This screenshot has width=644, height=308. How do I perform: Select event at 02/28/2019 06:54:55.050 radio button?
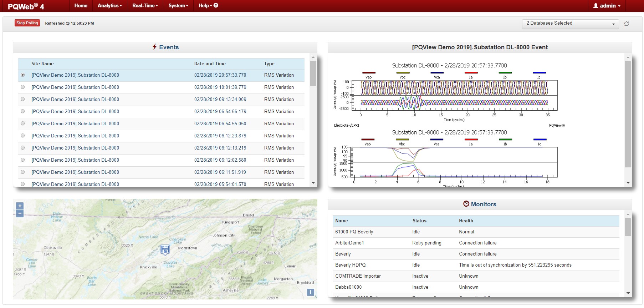coord(23,123)
